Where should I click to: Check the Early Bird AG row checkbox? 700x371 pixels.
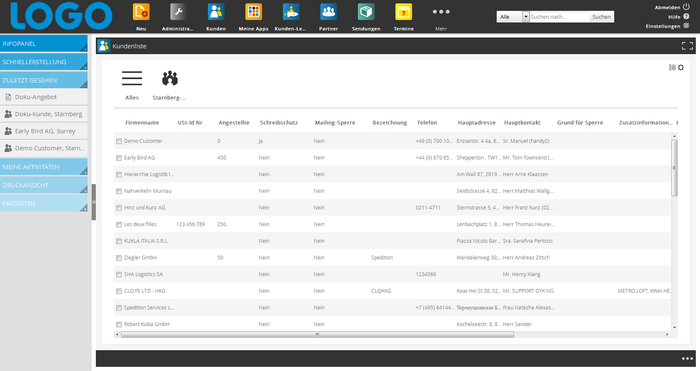119,158
